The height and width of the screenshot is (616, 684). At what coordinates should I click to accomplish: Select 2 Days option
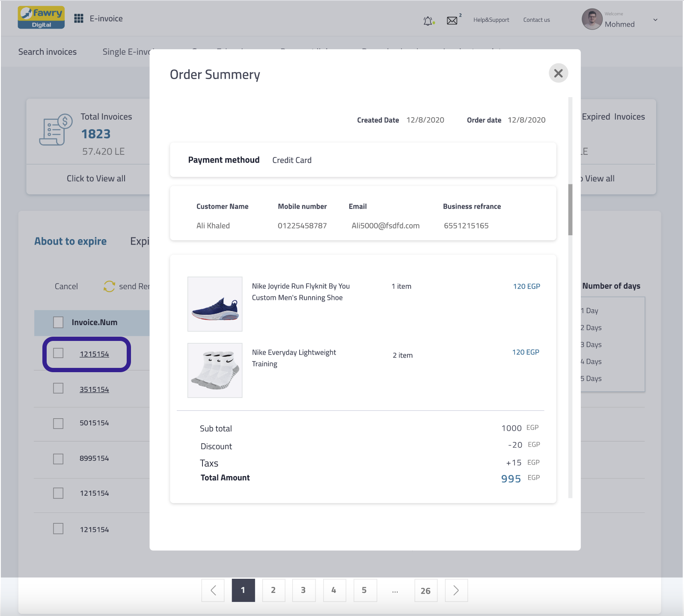point(591,328)
